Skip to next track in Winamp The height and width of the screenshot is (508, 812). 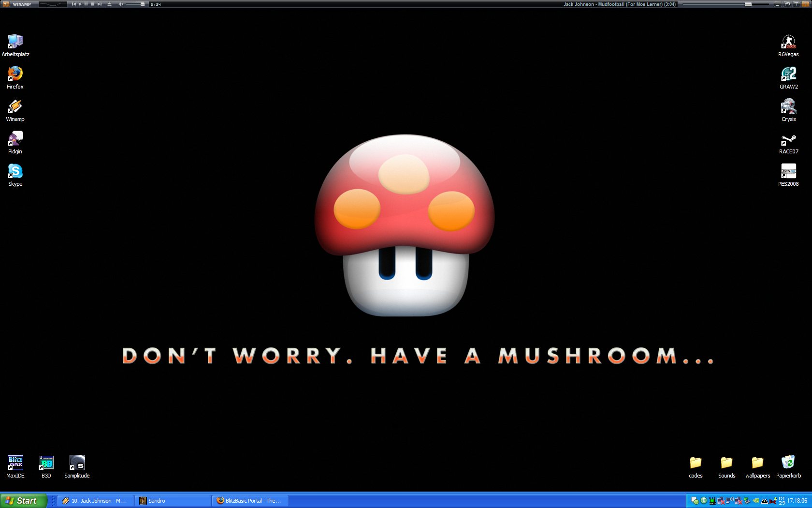100,4
